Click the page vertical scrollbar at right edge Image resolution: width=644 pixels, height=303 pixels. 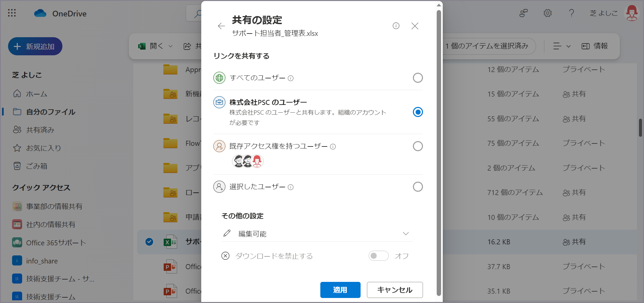pyautogui.click(x=640, y=127)
